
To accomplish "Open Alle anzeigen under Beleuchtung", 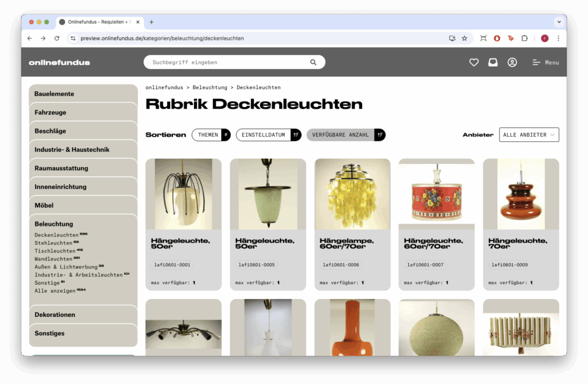I will point(55,290).
